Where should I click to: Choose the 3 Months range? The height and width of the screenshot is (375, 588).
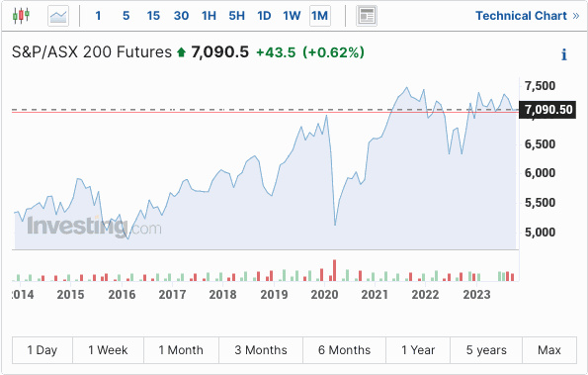261,350
